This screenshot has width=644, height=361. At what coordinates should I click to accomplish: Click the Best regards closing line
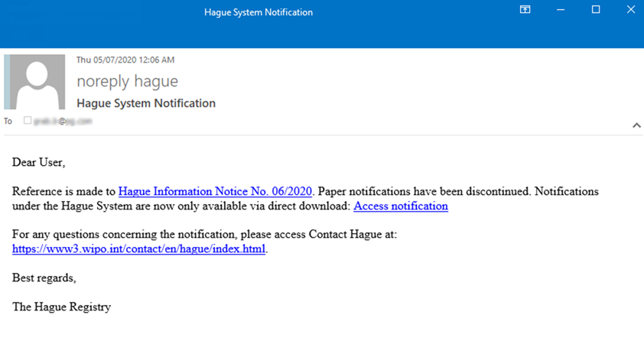[x=44, y=278]
